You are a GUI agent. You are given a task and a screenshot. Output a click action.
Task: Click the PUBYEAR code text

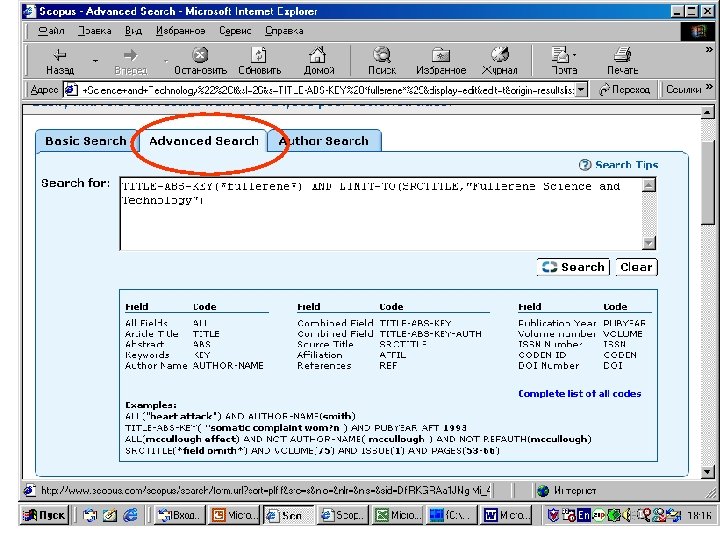624,323
